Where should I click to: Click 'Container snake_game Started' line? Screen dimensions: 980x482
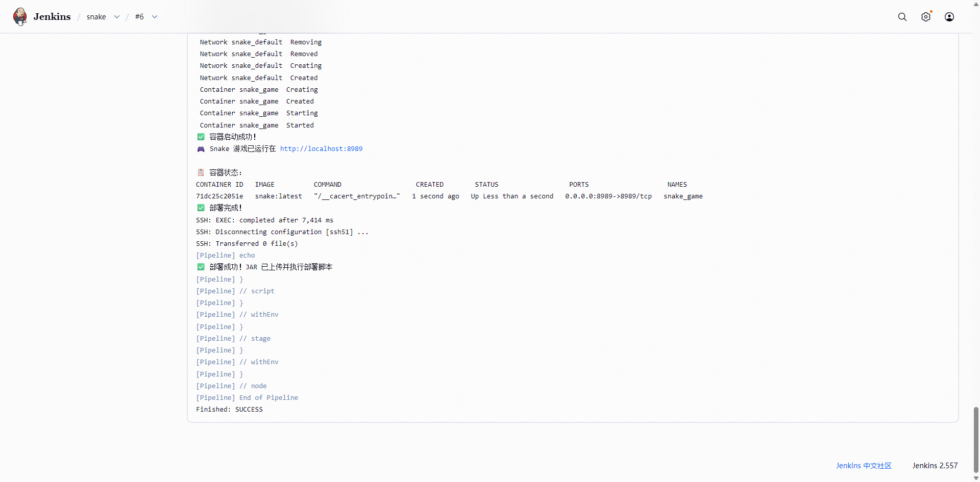tap(257, 125)
